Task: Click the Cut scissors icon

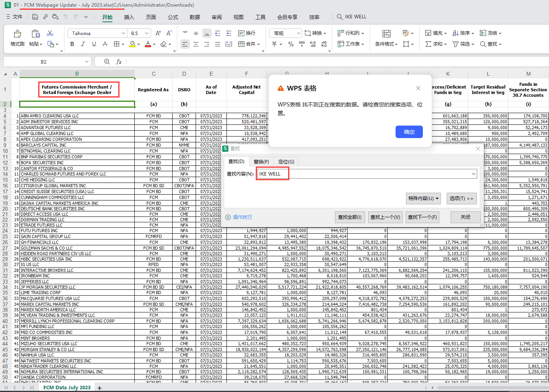Action: [50, 34]
